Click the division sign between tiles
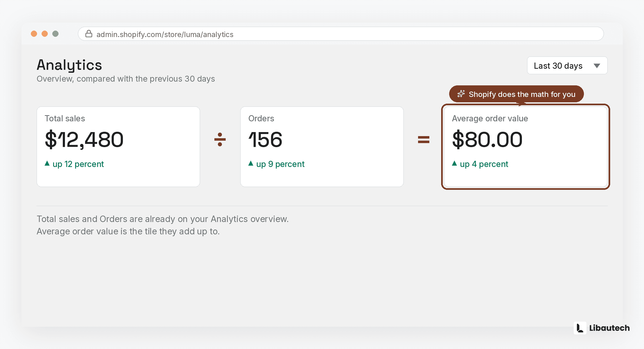Viewport: 644px width, 349px height. pyautogui.click(x=220, y=139)
